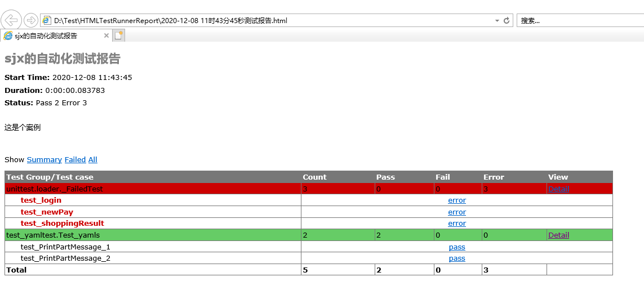The height and width of the screenshot is (290, 644).
Task: Refresh the page with the reload icon
Action: pyautogui.click(x=506, y=20)
